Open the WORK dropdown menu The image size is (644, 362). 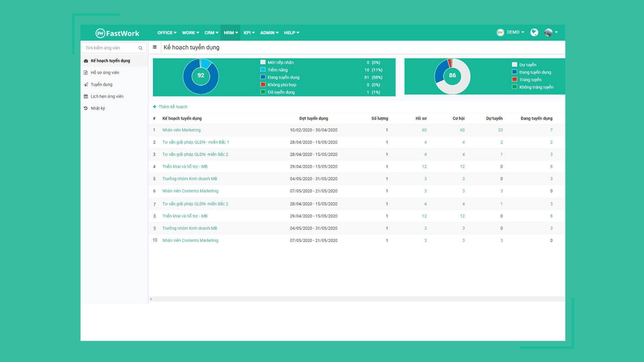tap(190, 33)
